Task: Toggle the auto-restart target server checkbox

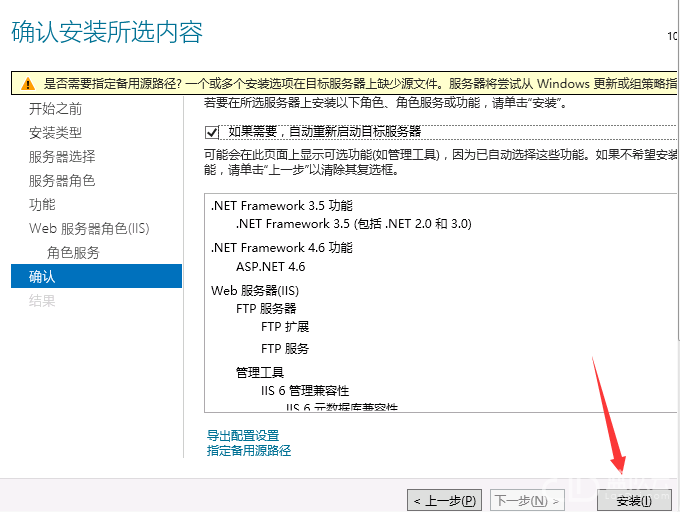Action: 211,132
